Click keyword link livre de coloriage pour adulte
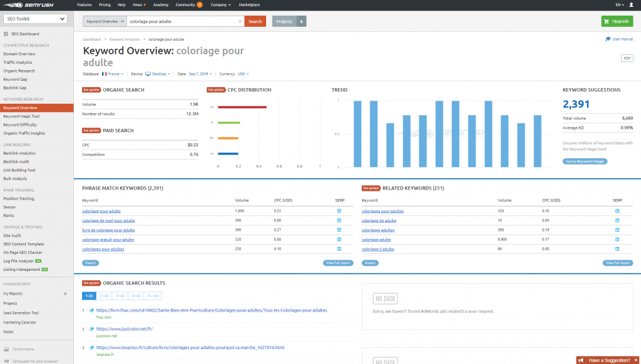This screenshot has height=364, width=641. click(108, 230)
